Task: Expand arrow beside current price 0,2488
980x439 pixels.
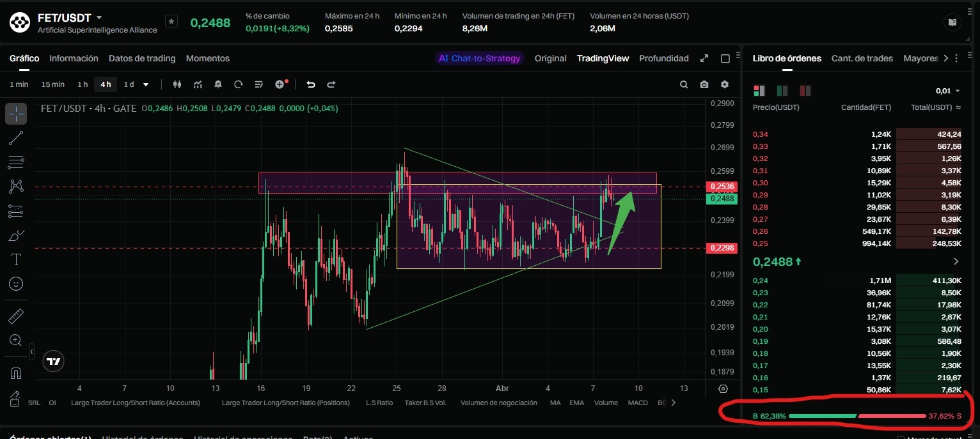Action: (x=956, y=261)
